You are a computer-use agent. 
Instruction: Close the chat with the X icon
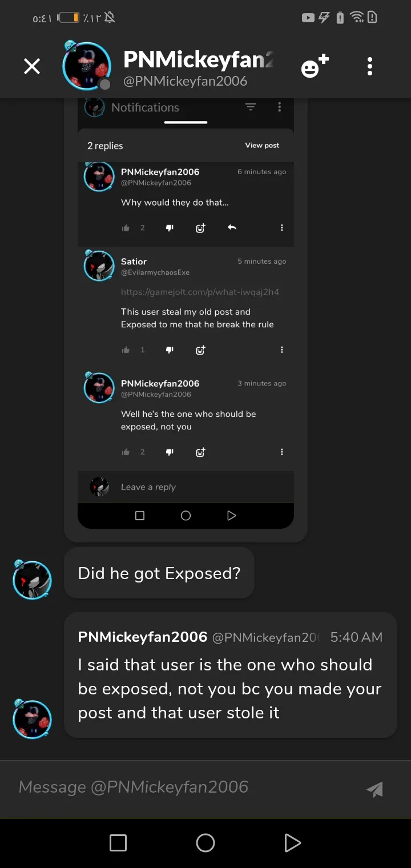coord(32,67)
